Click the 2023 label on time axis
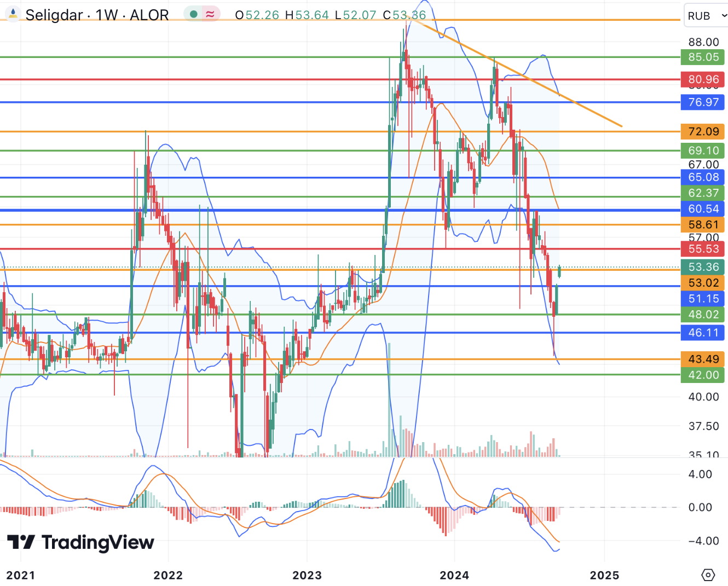The image size is (728, 586). [x=307, y=575]
